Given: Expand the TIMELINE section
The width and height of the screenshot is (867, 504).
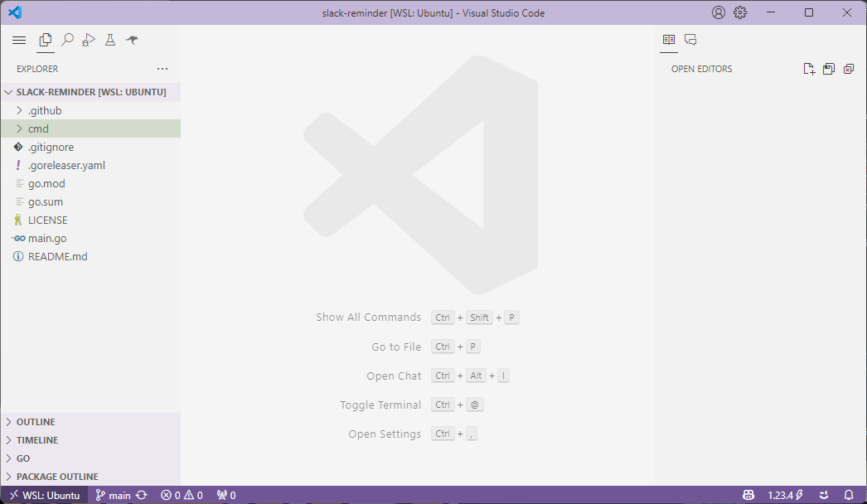Looking at the screenshot, I should 90,440.
